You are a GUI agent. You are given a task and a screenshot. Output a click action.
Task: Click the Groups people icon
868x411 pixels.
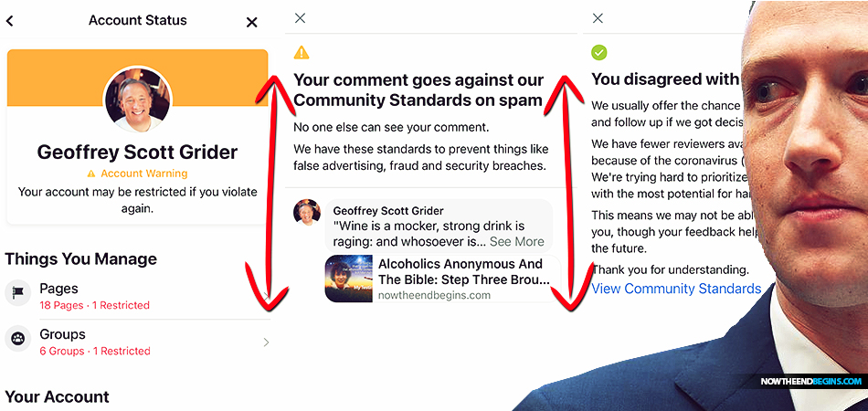tap(17, 339)
